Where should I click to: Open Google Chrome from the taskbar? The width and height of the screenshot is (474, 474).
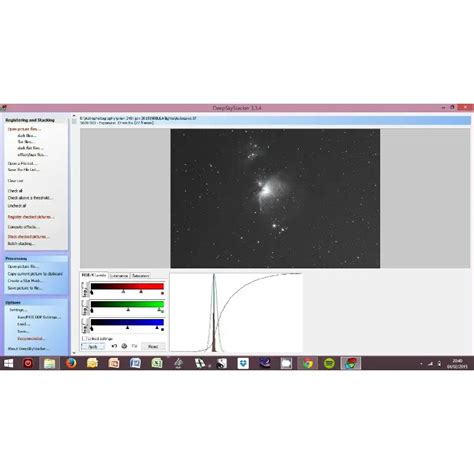pos(307,363)
